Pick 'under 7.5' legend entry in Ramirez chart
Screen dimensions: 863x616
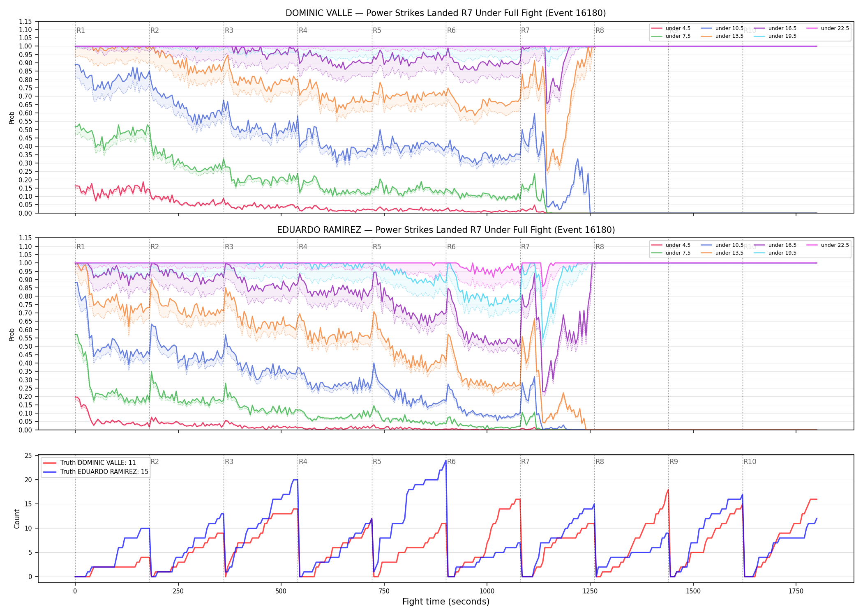click(x=671, y=253)
